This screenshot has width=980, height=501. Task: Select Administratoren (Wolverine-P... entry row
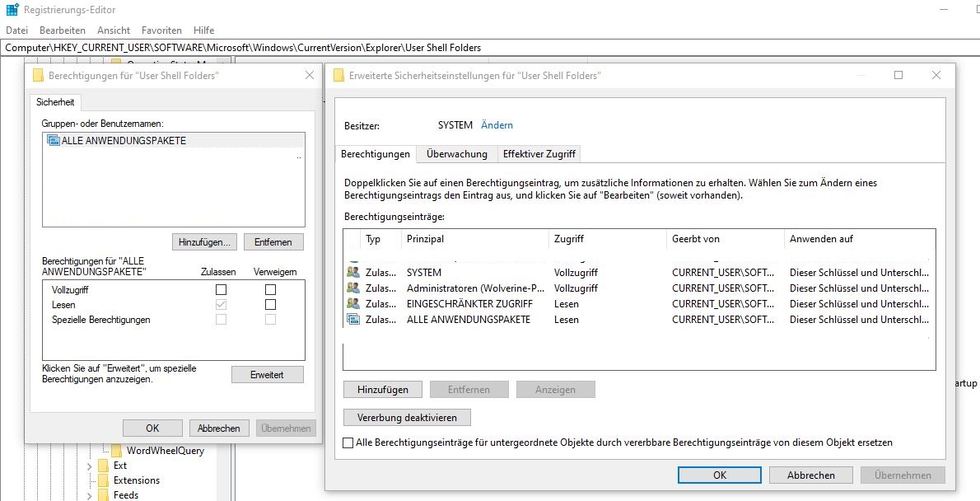(x=639, y=288)
